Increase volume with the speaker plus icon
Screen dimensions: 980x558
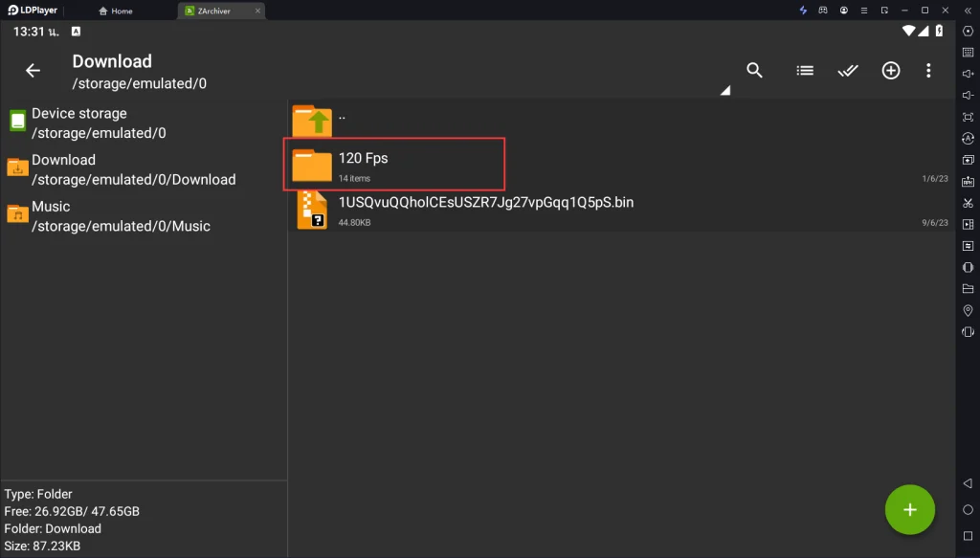(x=969, y=74)
